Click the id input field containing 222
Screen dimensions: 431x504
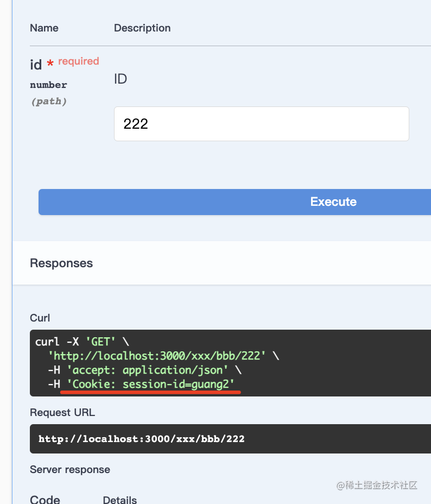261,124
